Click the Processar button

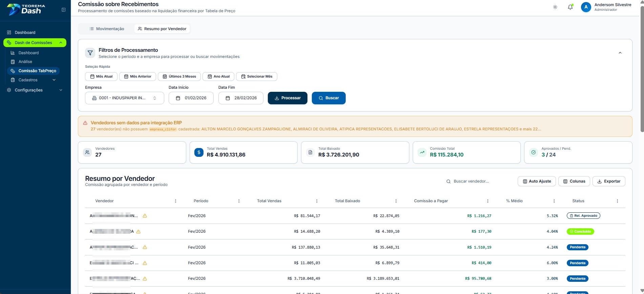[x=288, y=98]
